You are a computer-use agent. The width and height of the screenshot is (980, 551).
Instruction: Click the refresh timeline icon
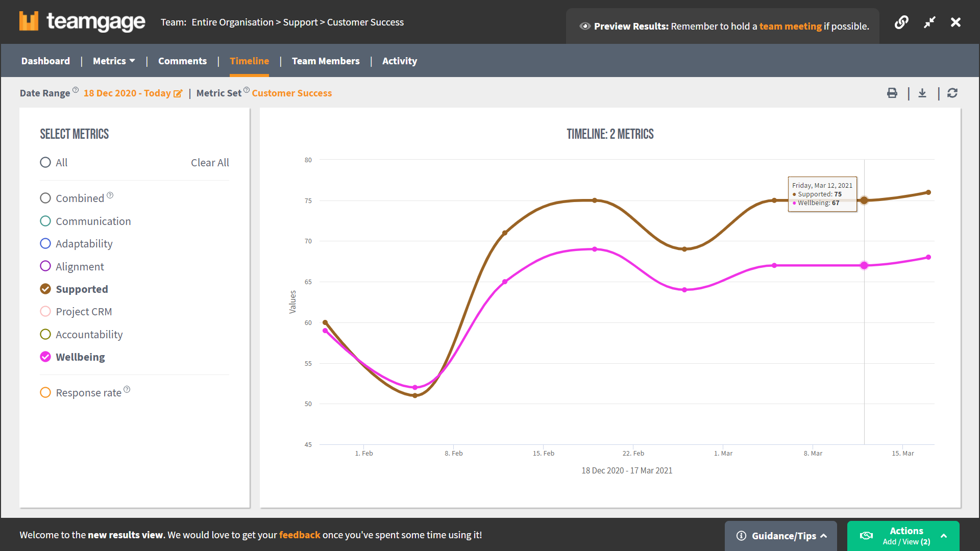click(x=952, y=93)
